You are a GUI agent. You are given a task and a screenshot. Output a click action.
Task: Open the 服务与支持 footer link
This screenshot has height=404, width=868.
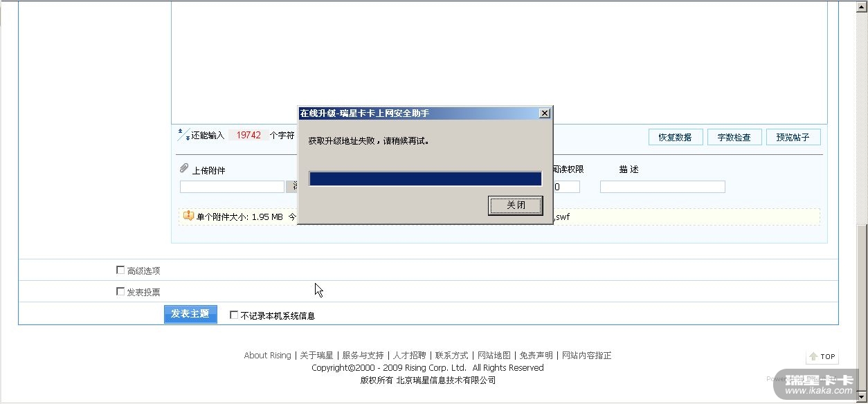tap(363, 356)
